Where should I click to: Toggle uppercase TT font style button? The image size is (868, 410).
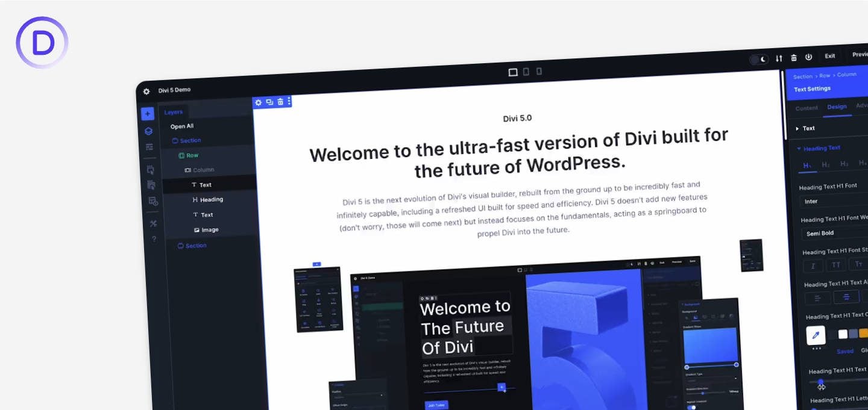click(x=836, y=265)
